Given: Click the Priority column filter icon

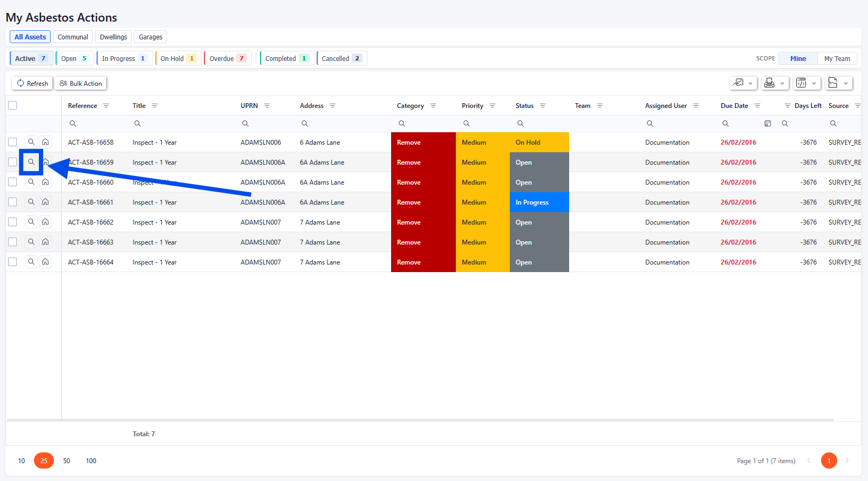Looking at the screenshot, I should click(x=492, y=106).
